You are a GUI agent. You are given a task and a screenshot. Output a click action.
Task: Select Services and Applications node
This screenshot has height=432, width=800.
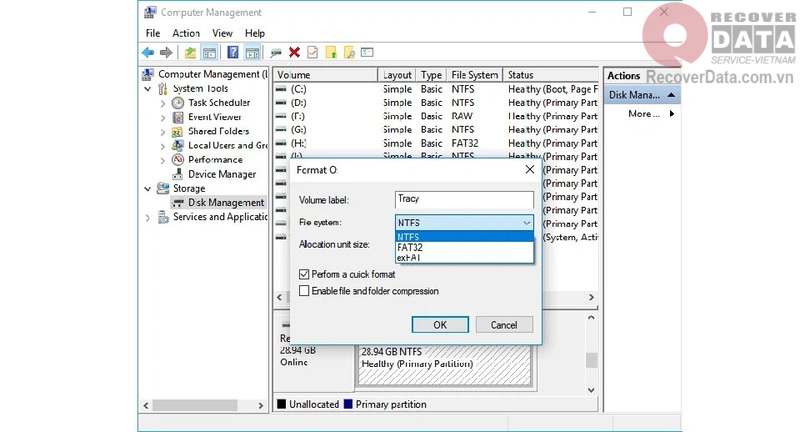(220, 217)
